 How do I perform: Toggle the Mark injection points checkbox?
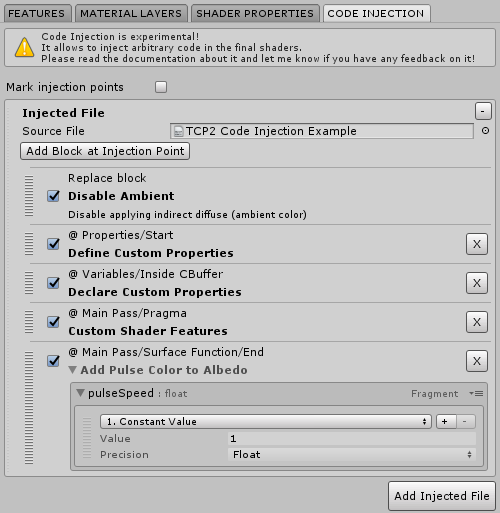pos(161,87)
